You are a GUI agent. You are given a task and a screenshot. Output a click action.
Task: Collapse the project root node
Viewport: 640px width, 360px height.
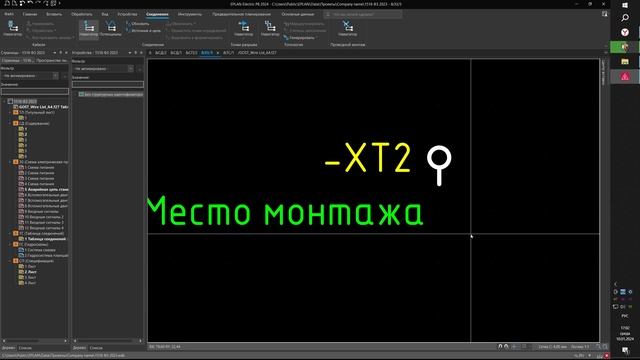pyautogui.click(x=4, y=101)
